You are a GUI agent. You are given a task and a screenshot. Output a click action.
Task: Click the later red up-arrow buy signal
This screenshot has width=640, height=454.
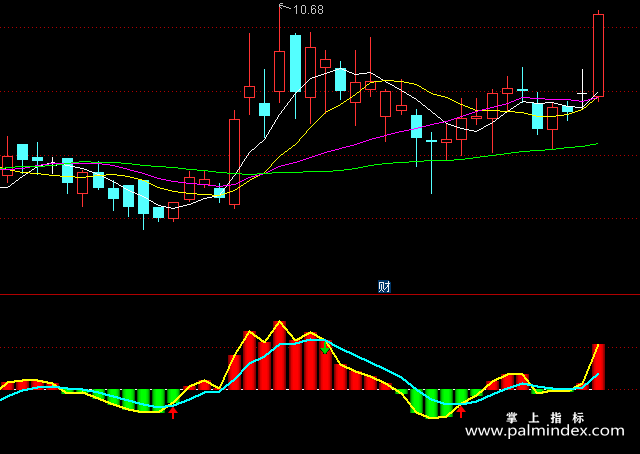(461, 412)
